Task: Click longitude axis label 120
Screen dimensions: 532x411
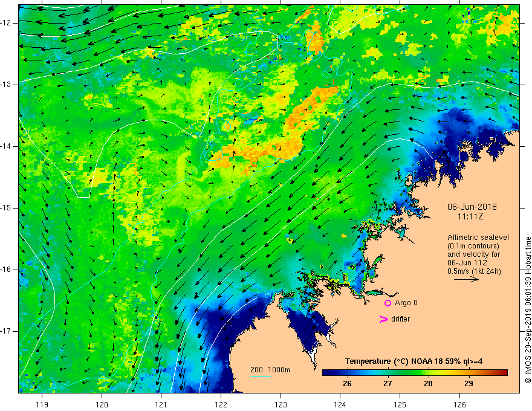Action: point(102,404)
